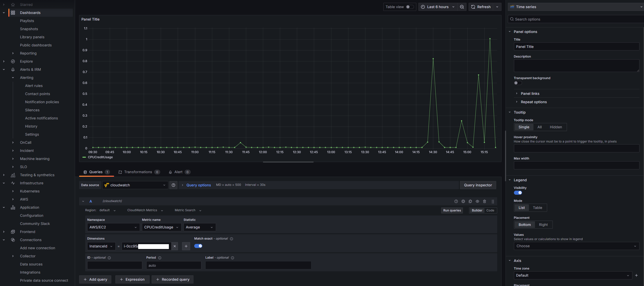Click the data source help icon
Screen dimensions: 644x286
pyautogui.click(x=173, y=185)
